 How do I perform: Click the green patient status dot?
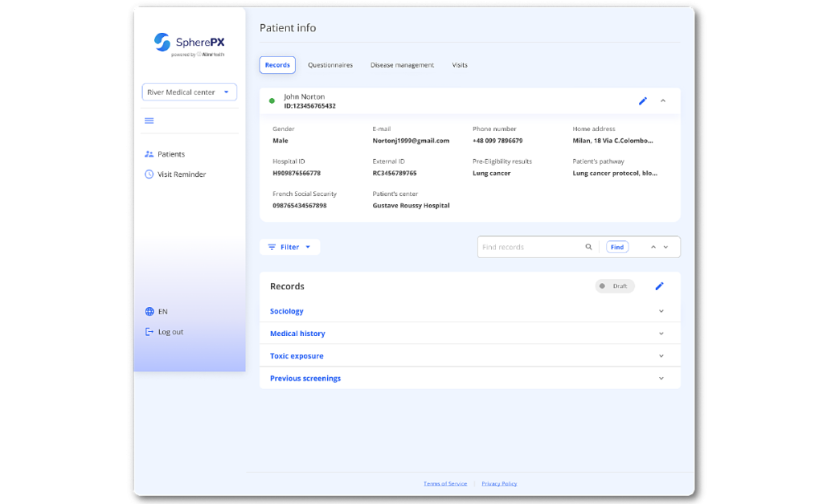click(x=272, y=100)
